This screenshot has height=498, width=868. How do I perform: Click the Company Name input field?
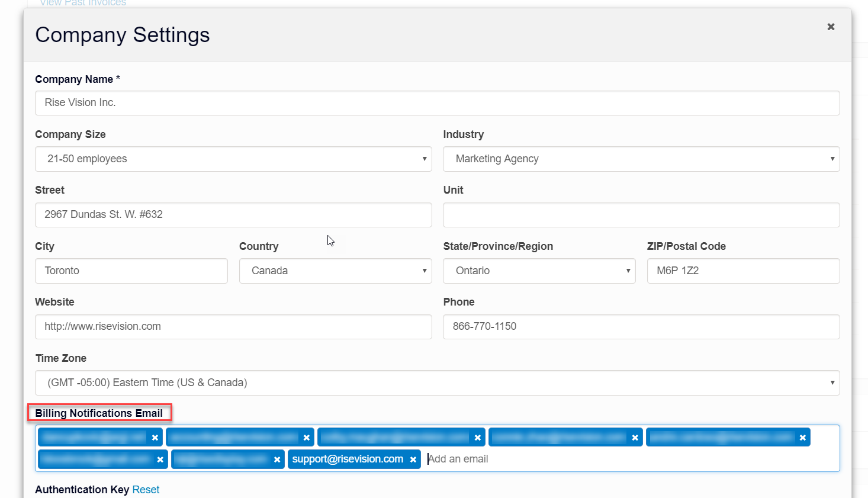point(437,103)
